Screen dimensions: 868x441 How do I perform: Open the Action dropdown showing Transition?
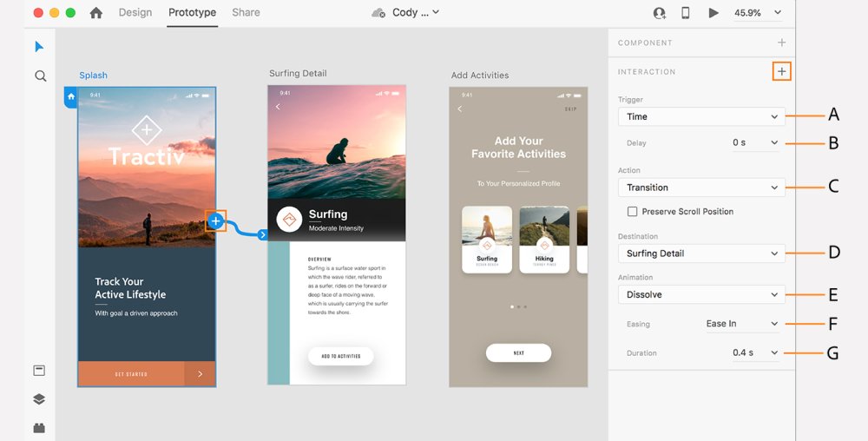coord(701,188)
